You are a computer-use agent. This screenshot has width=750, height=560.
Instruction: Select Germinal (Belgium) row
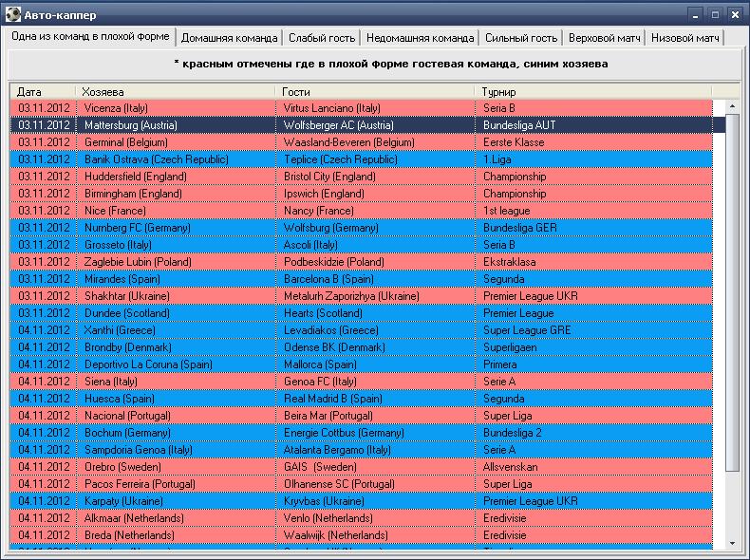pos(361,142)
